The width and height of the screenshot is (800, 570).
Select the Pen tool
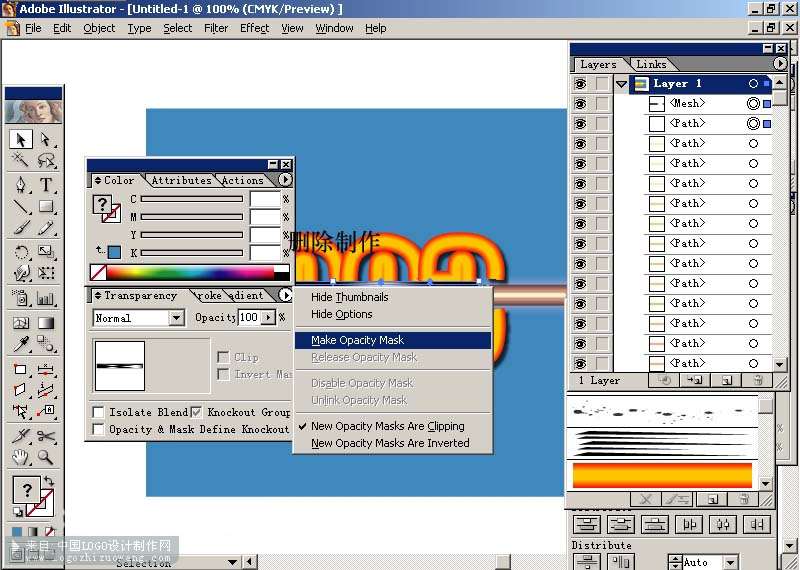pos(21,184)
